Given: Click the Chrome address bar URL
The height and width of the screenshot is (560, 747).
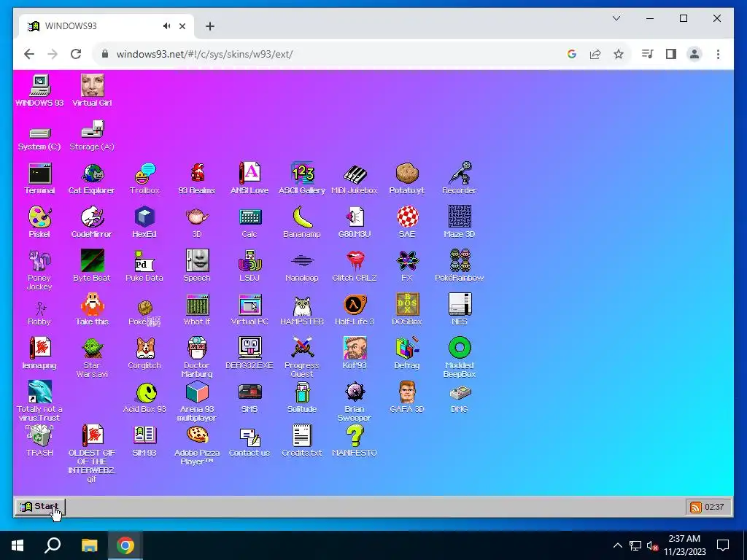Looking at the screenshot, I should click(204, 54).
